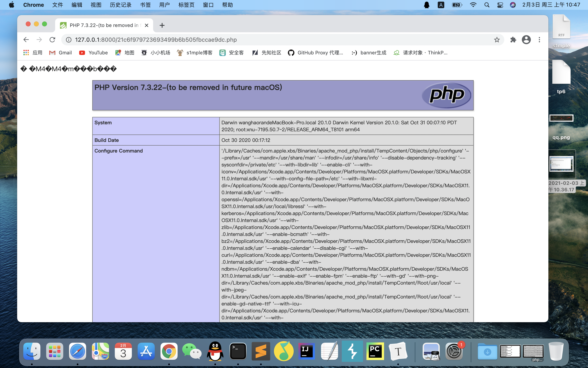The width and height of the screenshot is (588, 368).
Task: Open the Gmail bookmark
Action: 60,53
